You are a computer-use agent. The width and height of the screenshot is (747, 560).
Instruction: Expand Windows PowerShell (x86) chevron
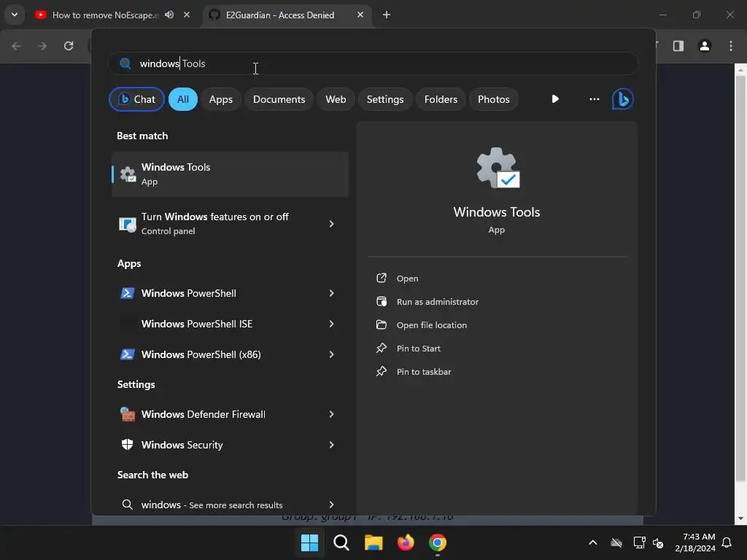tap(332, 354)
